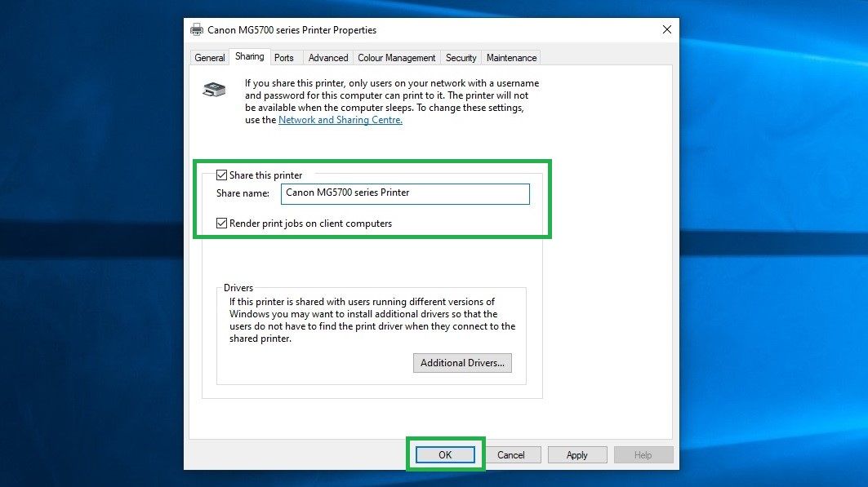Click inside the Share name text field
Screen dimensions: 868x487
[404, 193]
